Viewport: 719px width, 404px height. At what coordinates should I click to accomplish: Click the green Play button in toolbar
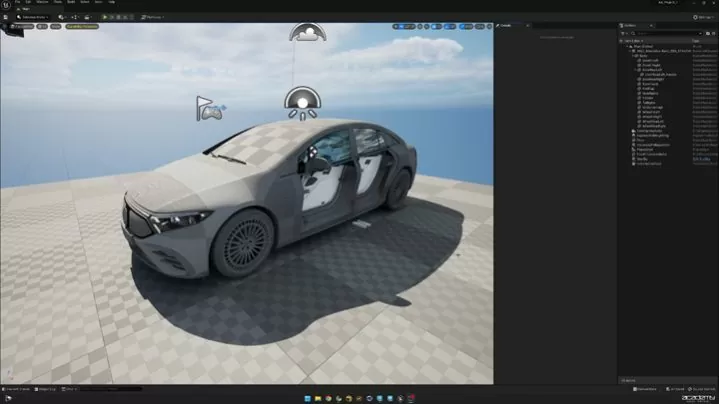[103, 17]
